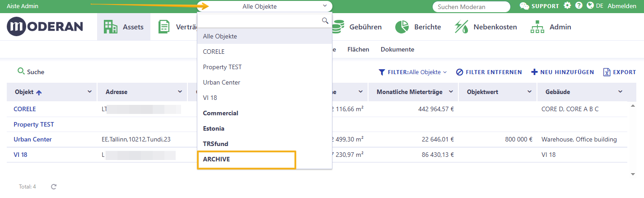Click Filter entfernen
The image size is (644, 198).
pos(489,72)
